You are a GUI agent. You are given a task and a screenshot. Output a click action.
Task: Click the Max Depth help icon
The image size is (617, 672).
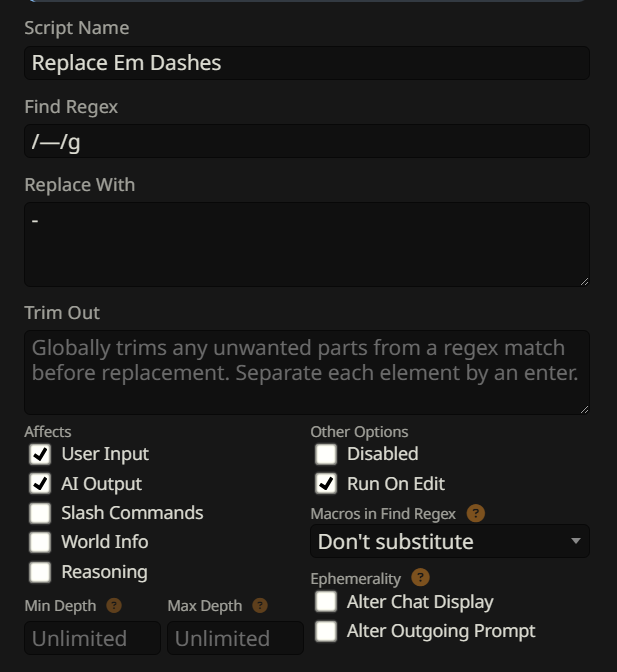[x=260, y=605]
